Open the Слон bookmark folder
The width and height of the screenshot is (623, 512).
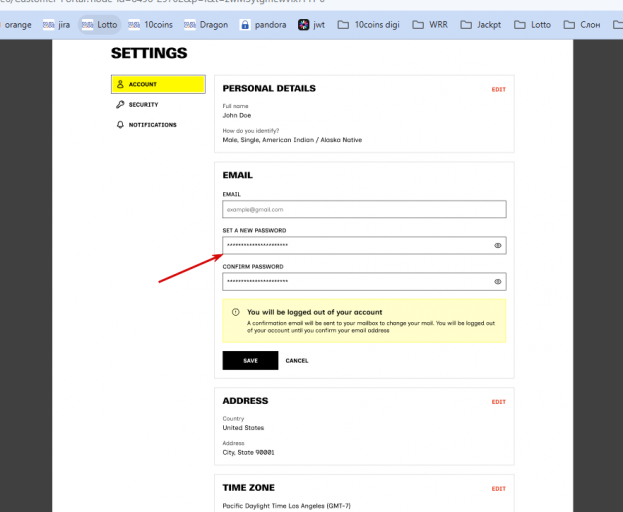[582, 25]
